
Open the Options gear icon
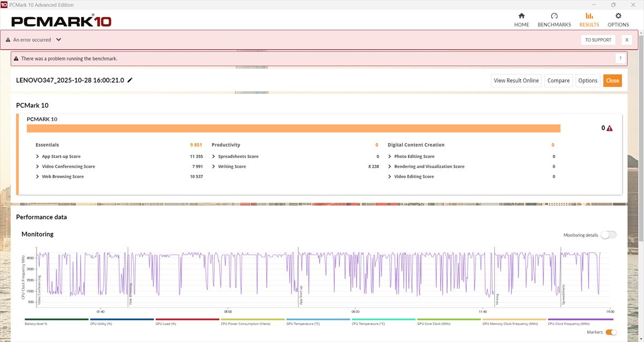(618, 16)
